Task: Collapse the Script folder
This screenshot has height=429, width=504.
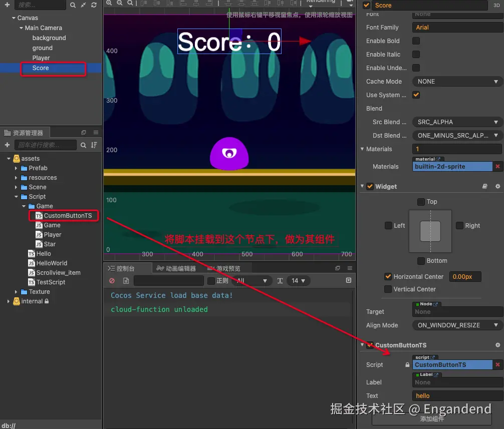Action: click(x=16, y=197)
